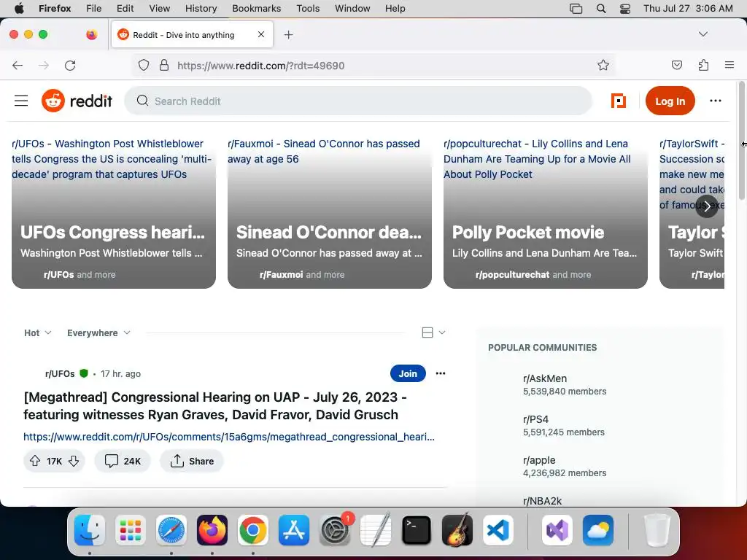Click the Reddit logo
Viewport: 747px width, 560px height.
pos(77,101)
